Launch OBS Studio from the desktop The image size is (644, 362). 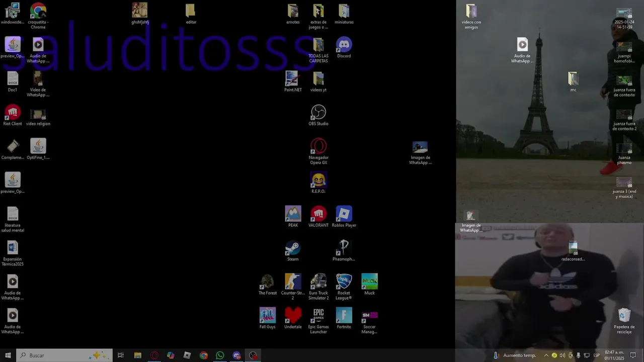coord(318,115)
